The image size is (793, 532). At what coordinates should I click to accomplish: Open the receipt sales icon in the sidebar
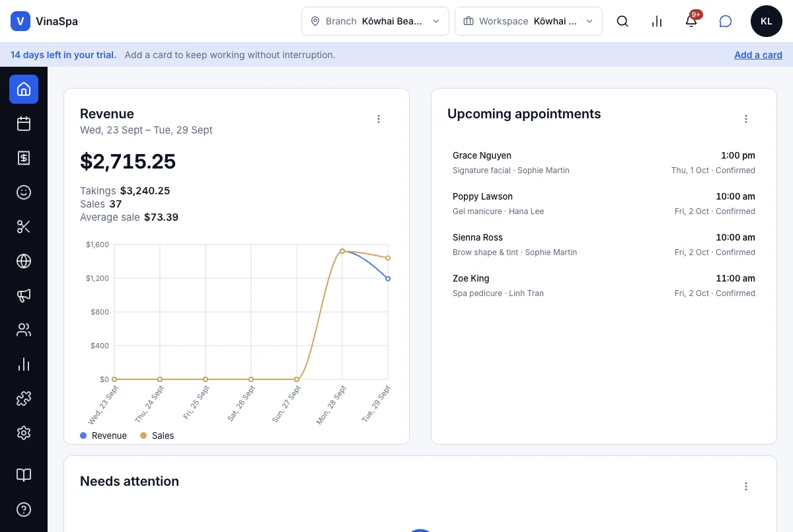click(24, 158)
